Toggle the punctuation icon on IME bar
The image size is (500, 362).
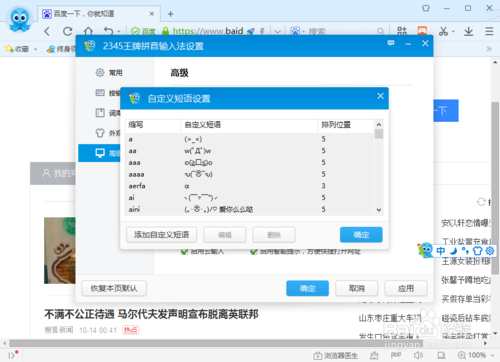[465, 251]
